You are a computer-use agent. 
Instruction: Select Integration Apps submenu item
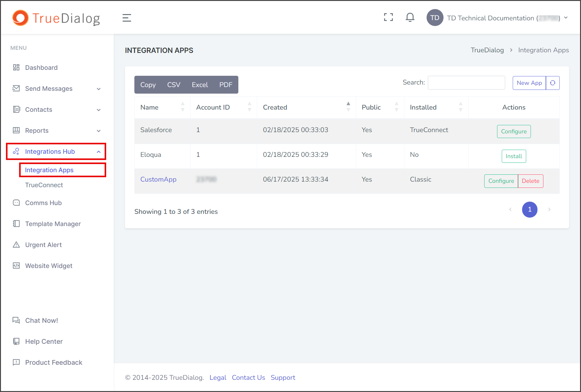[49, 170]
